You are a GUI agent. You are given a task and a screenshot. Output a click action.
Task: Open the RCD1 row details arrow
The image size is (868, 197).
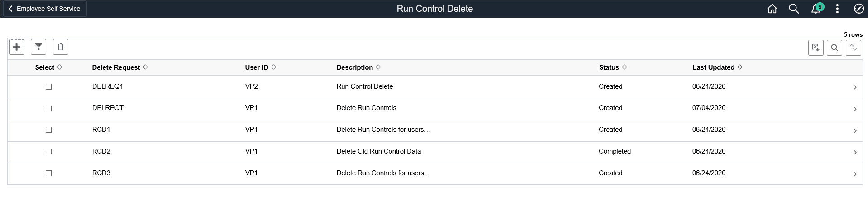pyautogui.click(x=854, y=130)
